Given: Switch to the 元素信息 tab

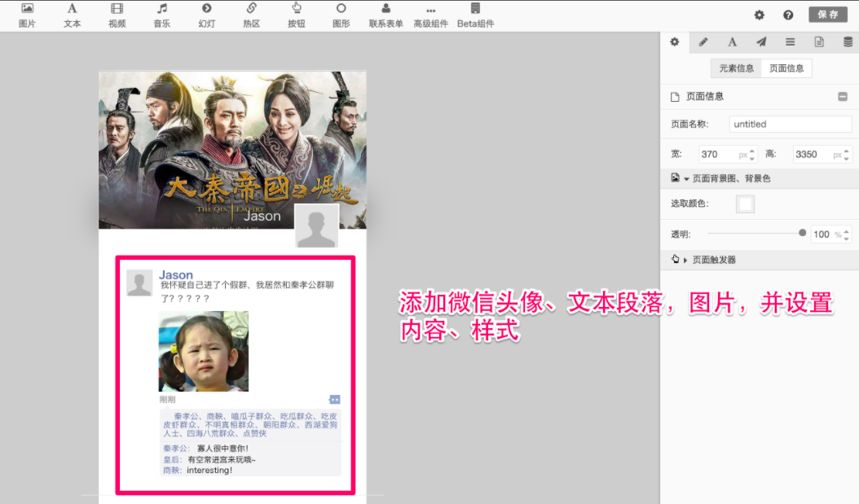Looking at the screenshot, I should pos(736,68).
